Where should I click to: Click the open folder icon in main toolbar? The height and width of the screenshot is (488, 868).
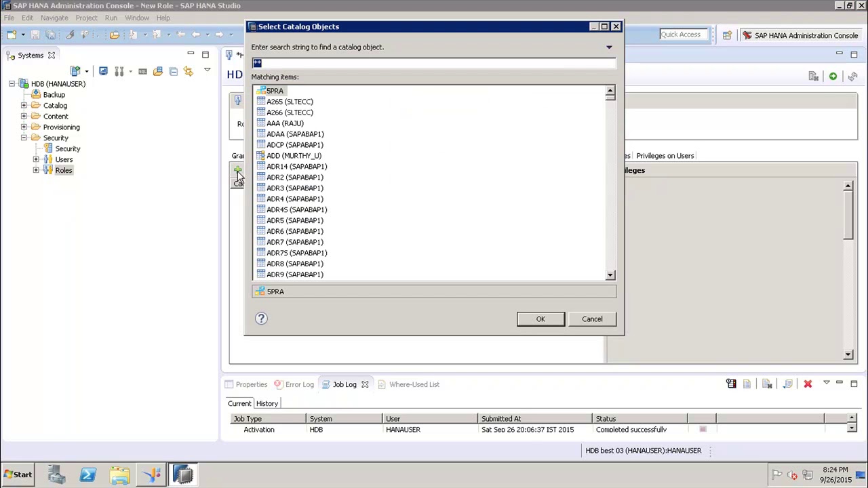pos(115,35)
